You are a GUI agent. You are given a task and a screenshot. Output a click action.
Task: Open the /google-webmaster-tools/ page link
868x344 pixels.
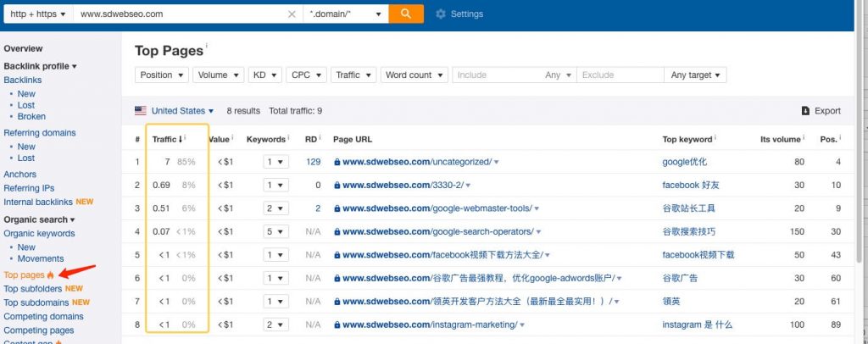click(x=437, y=208)
